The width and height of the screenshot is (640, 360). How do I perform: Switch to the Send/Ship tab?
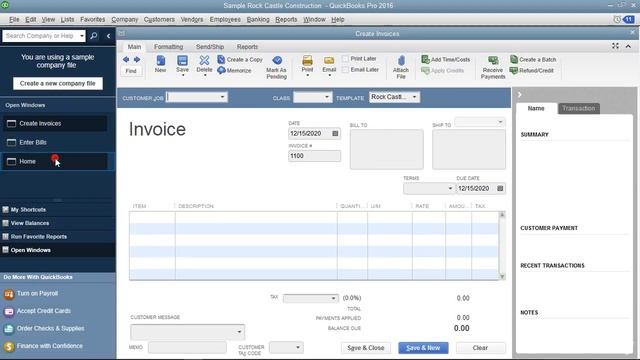[x=210, y=47]
